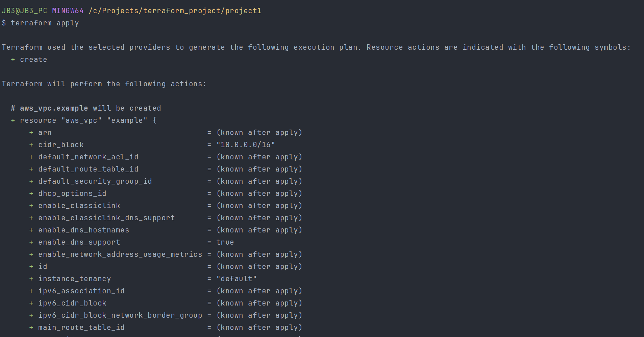Click the "Terraform used the selected providers" sentence
The width and height of the screenshot is (644, 337).
(316, 47)
